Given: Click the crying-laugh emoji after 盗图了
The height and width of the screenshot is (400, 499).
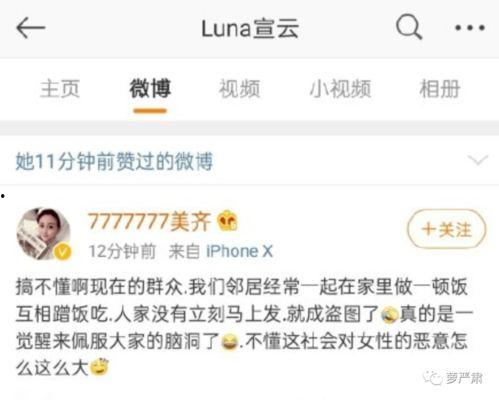Looking at the screenshot, I should 389,315.
